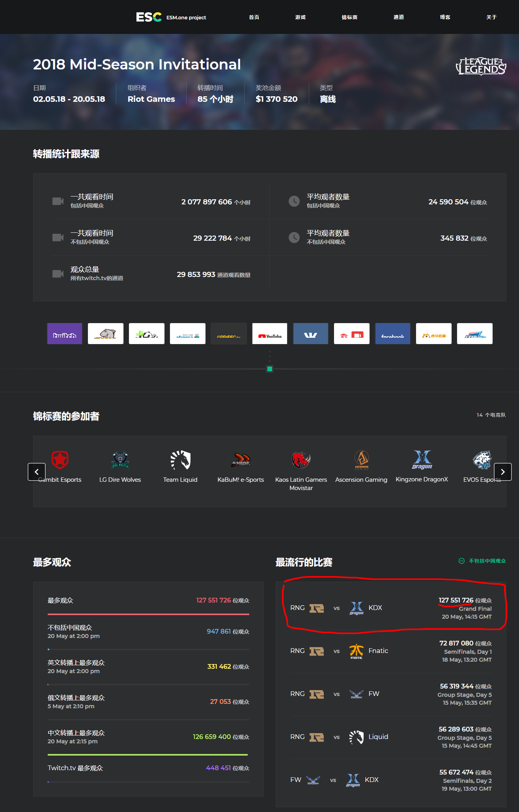The width and height of the screenshot is (519, 812).
Task: Select the AfreecaTV platform tile
Action: point(188,334)
